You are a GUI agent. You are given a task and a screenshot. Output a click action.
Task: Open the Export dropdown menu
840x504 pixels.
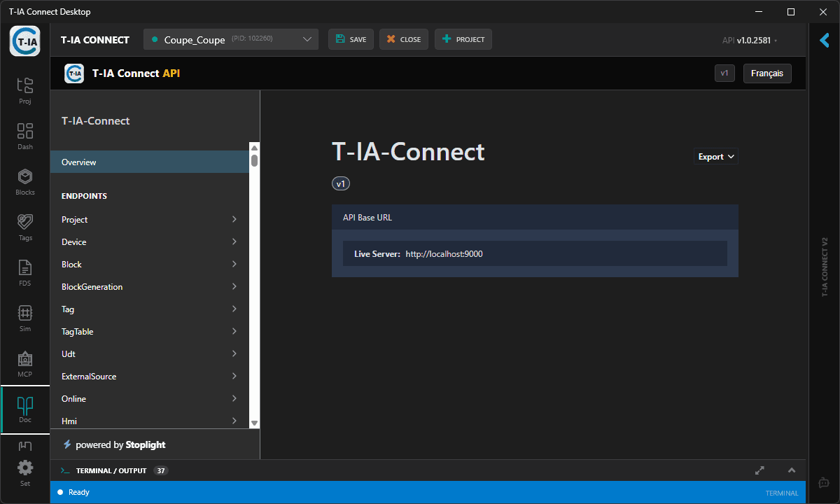(x=715, y=156)
